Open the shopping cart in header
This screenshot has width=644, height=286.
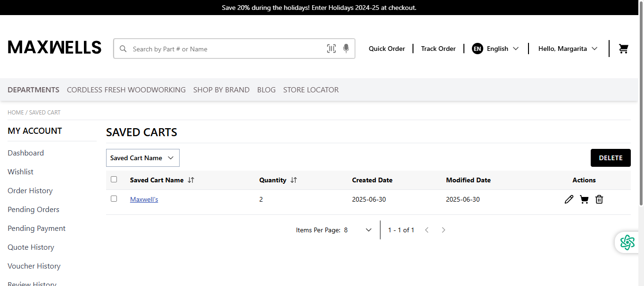624,49
